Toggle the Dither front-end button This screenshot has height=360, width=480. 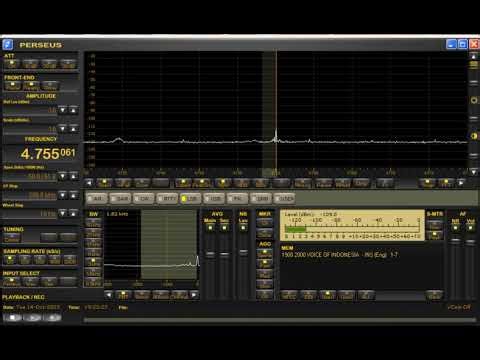[x=50, y=86]
